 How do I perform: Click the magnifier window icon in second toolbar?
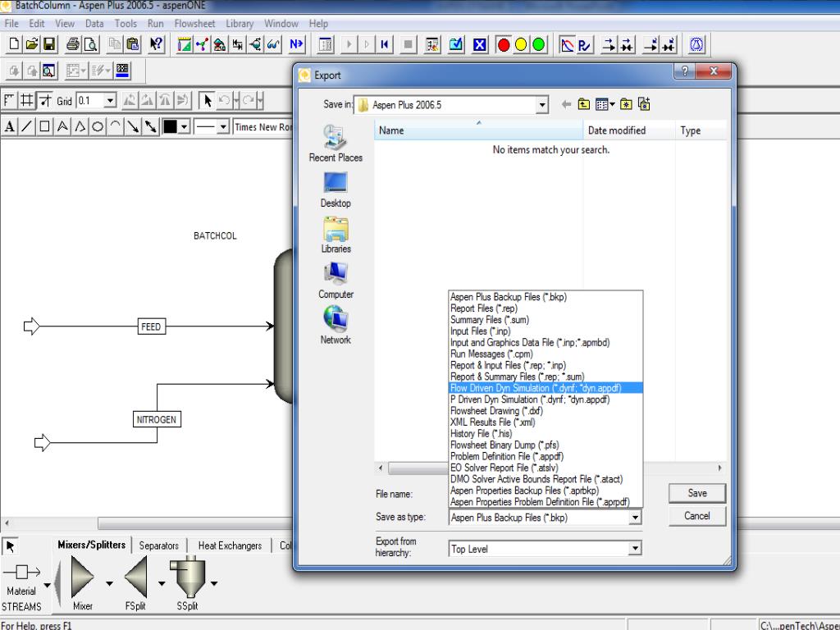(x=49, y=71)
